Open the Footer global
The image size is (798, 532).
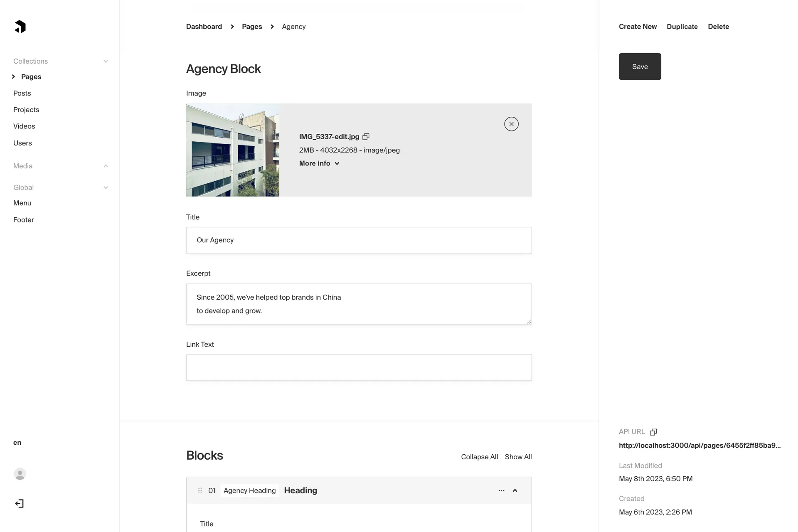tap(24, 220)
